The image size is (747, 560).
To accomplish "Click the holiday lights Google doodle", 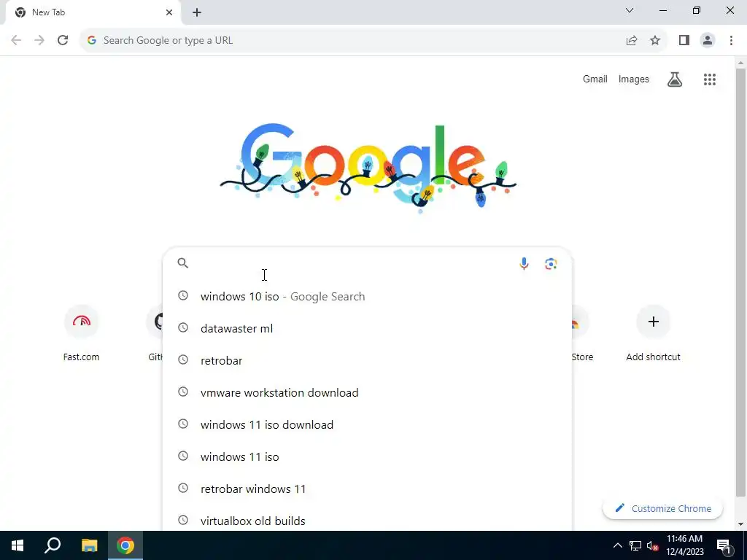I will (x=368, y=168).
